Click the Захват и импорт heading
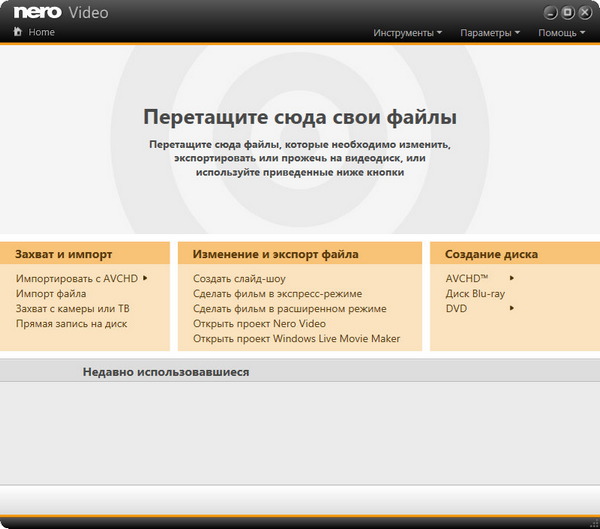Image resolution: width=600 pixels, height=529 pixels. (x=64, y=254)
